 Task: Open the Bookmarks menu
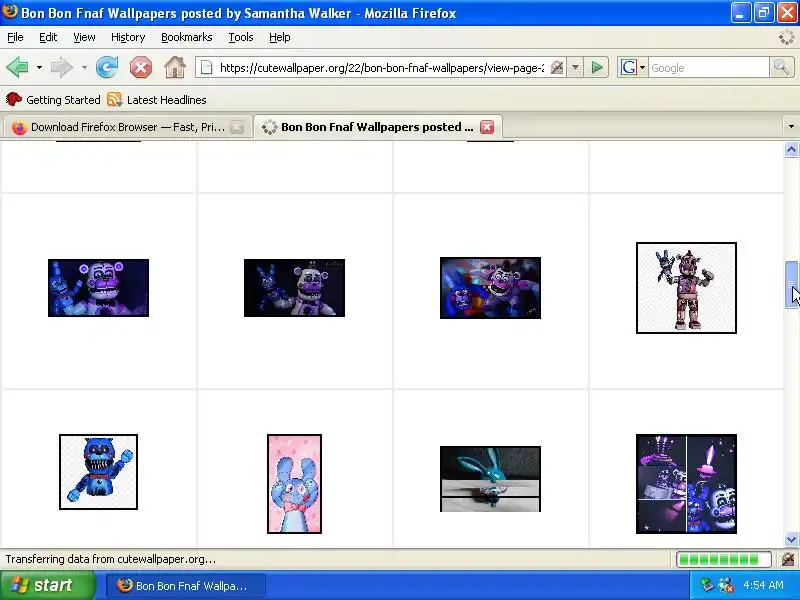[187, 37]
